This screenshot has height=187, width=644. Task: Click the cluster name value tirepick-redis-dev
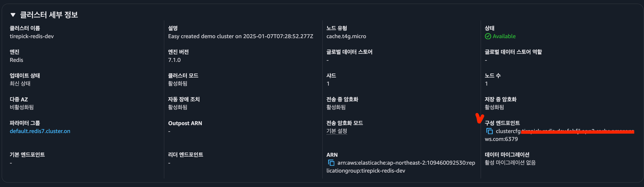(32, 36)
